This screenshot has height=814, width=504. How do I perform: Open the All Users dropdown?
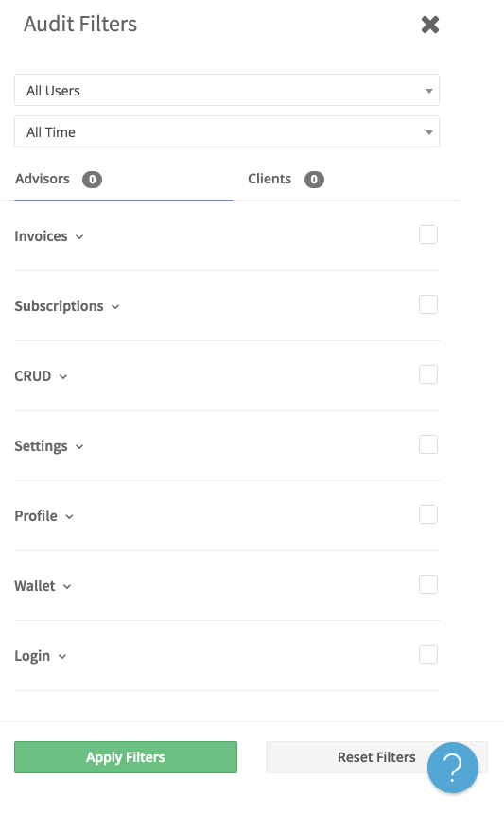(x=227, y=90)
